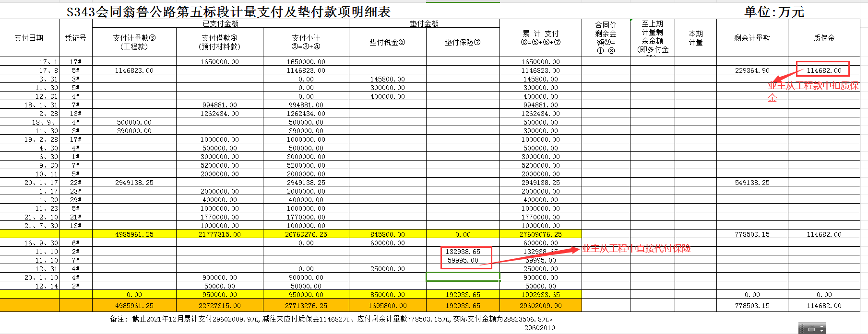This screenshot has height=334, width=868.
Task: Click the red-boxed 114682.00 cell in the 17、8 row
Action: 823,70
